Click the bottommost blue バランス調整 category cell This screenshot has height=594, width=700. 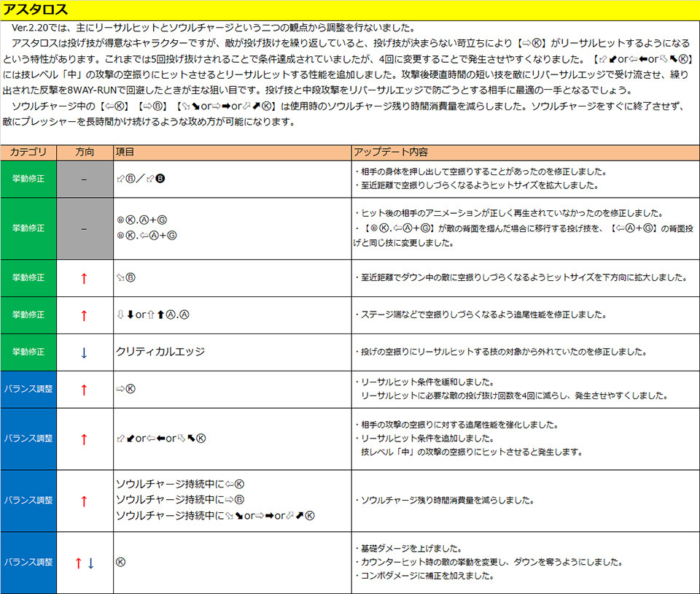(28, 563)
